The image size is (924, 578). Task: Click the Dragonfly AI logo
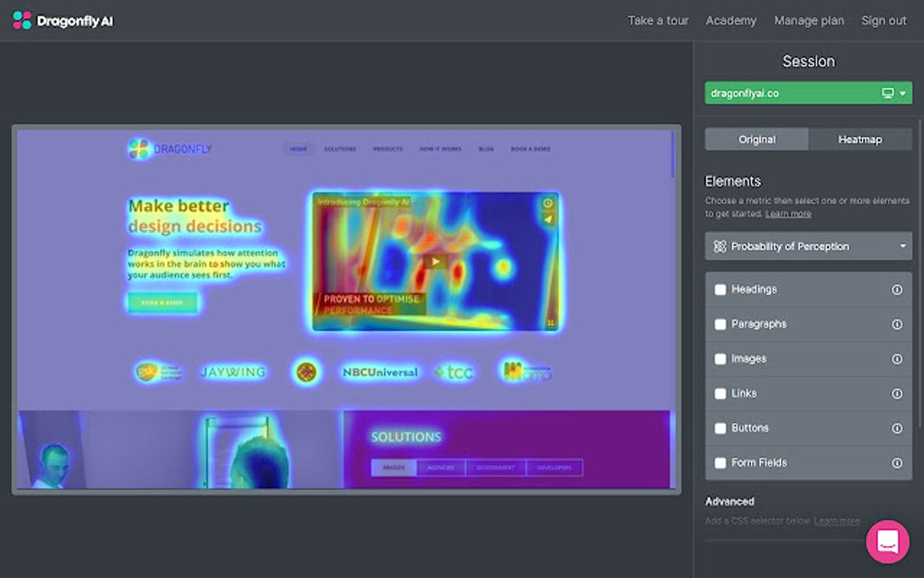[62, 20]
